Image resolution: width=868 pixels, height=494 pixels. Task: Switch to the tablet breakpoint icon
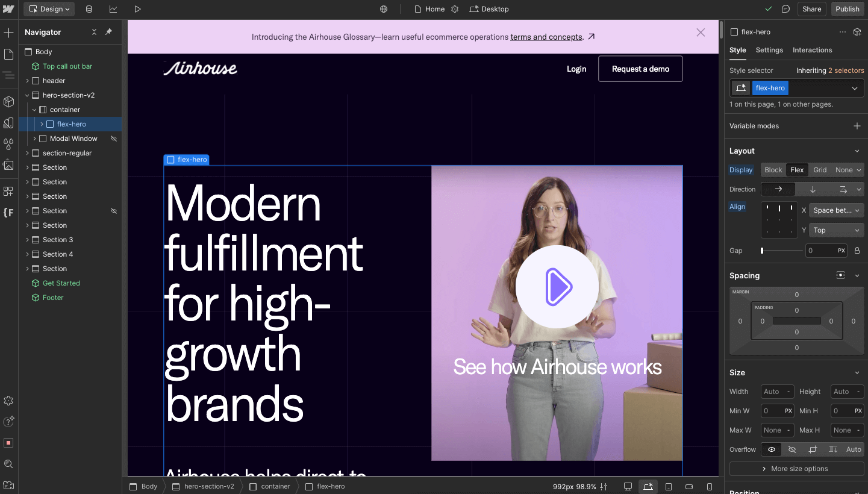tap(669, 486)
